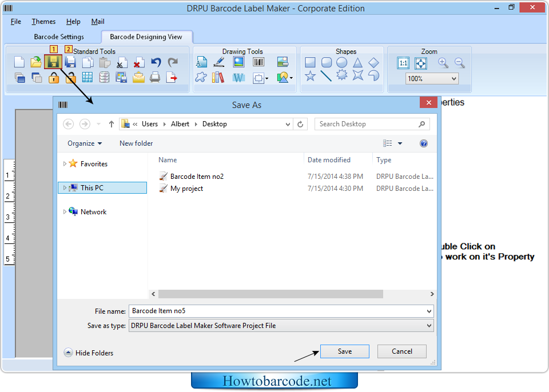Select the Triangle shape
This screenshot has width=549, height=392.
(x=357, y=62)
